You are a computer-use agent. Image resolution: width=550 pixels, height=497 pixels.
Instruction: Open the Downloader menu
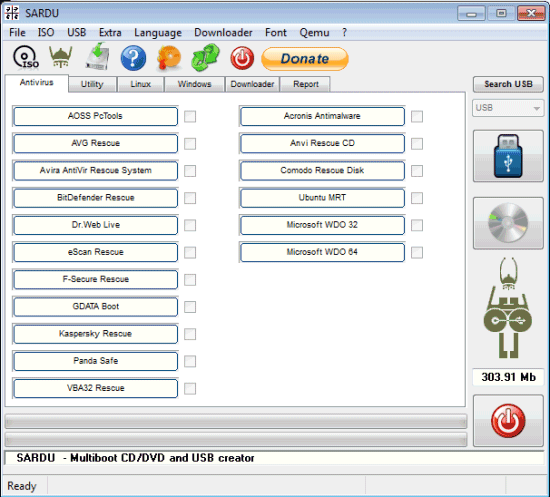click(x=223, y=33)
